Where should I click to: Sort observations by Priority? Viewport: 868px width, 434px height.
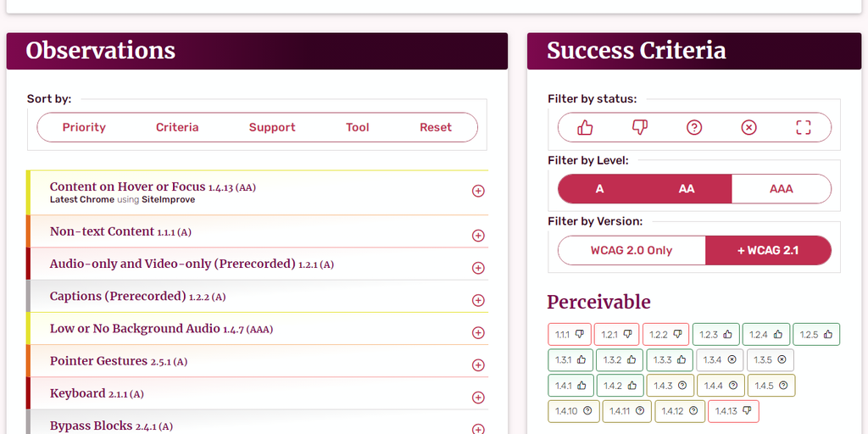point(84,128)
